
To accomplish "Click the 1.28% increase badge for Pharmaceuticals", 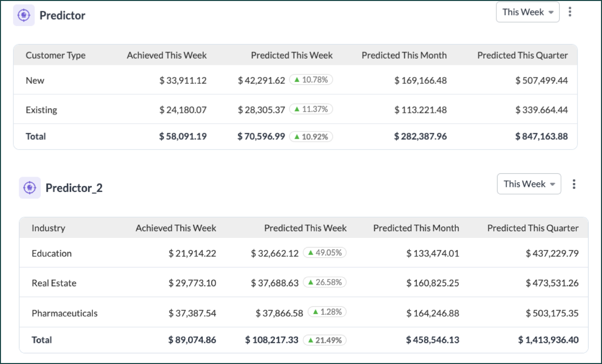I will pos(327,312).
